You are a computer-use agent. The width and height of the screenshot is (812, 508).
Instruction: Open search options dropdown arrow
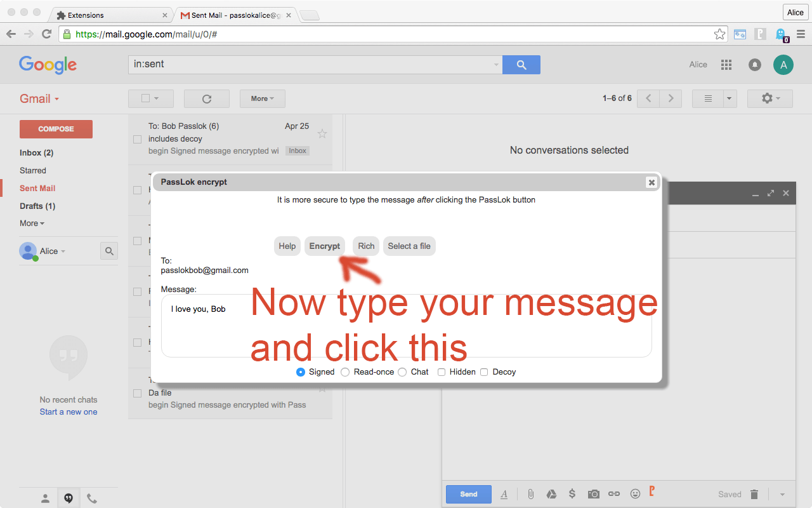496,65
